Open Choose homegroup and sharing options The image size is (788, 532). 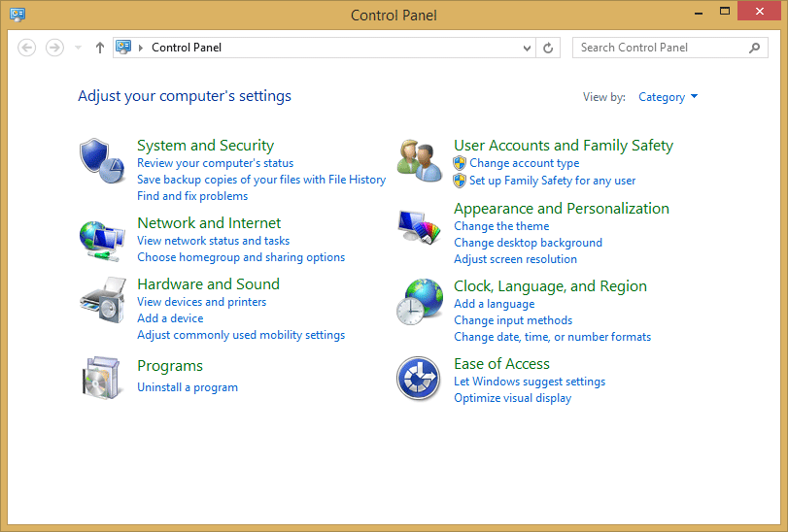pyautogui.click(x=241, y=257)
